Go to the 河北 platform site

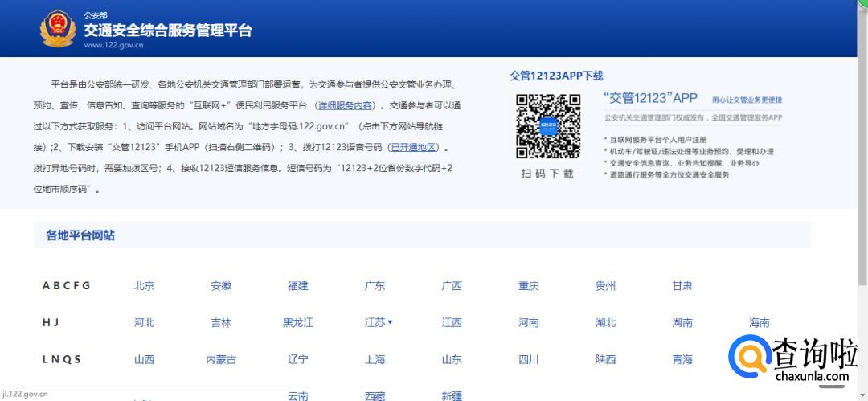(x=144, y=322)
